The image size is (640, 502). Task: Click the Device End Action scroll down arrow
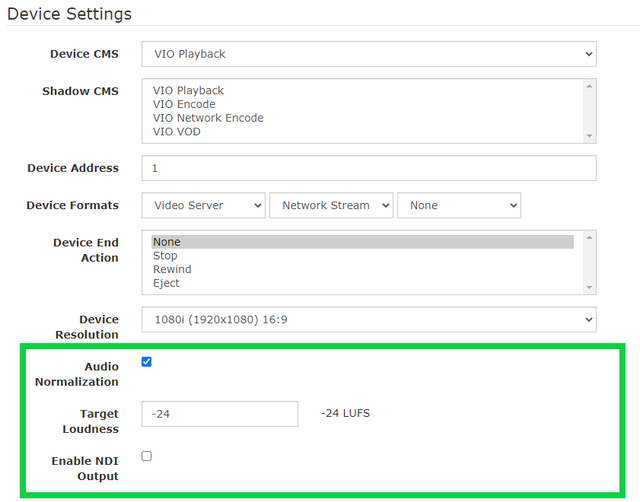[x=589, y=287]
